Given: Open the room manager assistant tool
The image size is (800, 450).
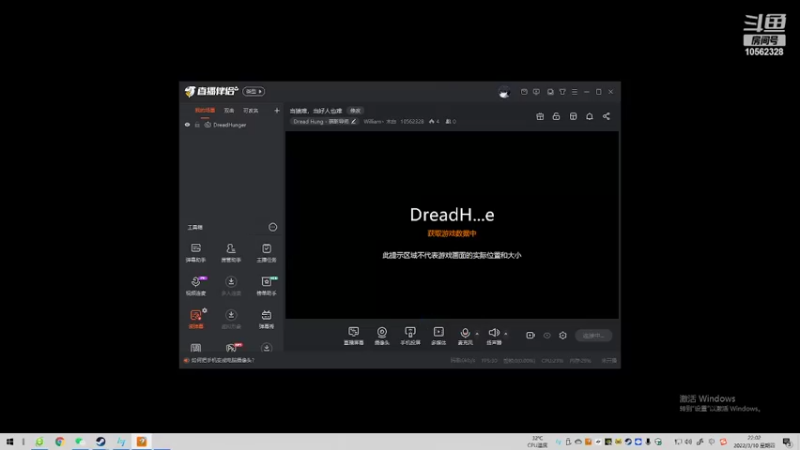Looking at the screenshot, I should pyautogui.click(x=231, y=252).
